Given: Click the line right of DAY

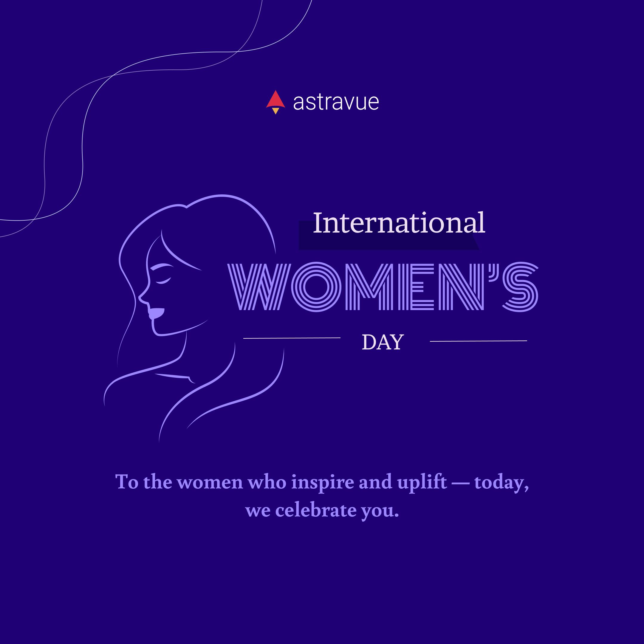Looking at the screenshot, I should 478,341.
